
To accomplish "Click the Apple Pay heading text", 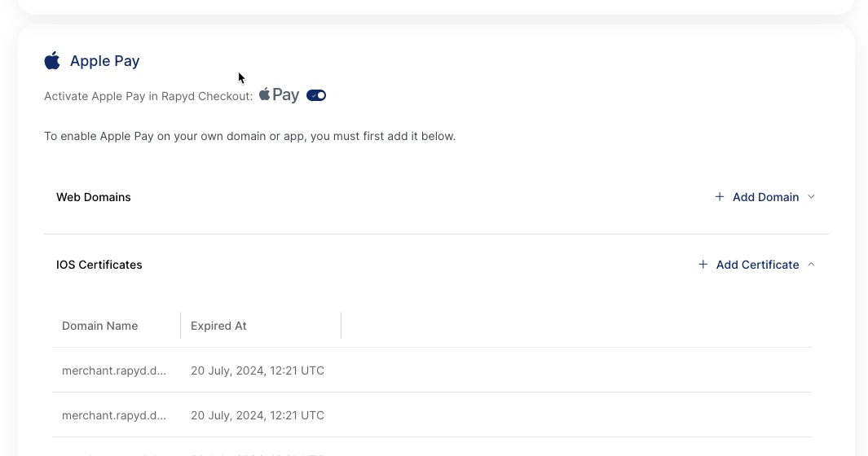I will (x=104, y=61).
